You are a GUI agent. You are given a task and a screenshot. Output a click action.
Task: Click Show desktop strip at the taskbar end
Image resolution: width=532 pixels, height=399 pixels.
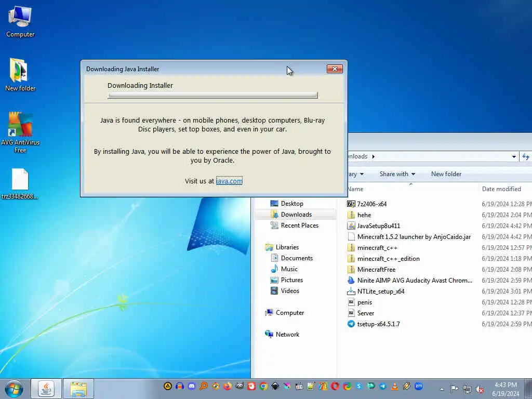point(529,389)
